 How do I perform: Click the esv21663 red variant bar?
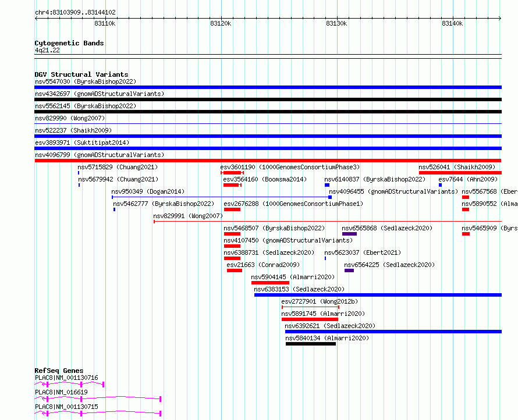(235, 270)
